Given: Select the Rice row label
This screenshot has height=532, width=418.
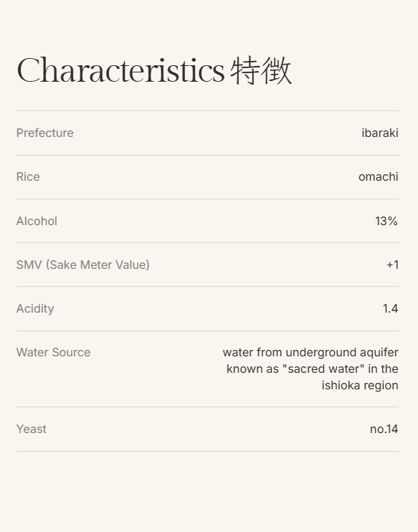Looking at the screenshot, I should tap(28, 177).
